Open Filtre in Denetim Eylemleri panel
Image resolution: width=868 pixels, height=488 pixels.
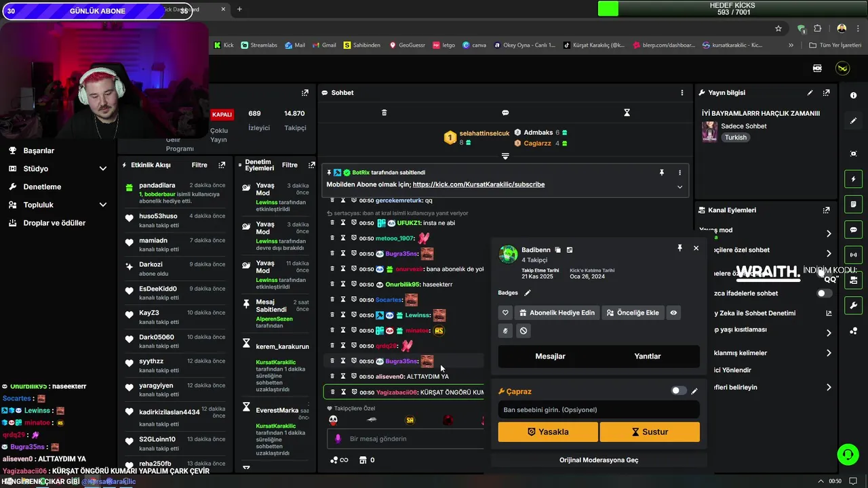point(290,165)
